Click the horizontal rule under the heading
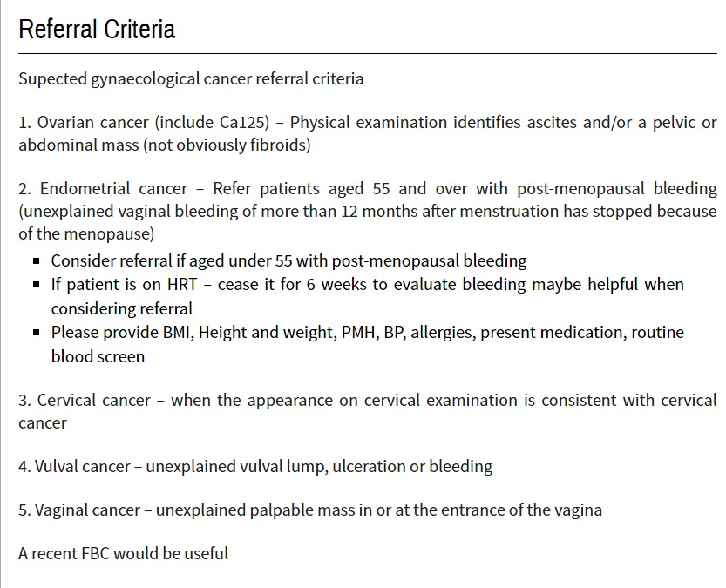The image size is (726, 588). (x=367, y=54)
